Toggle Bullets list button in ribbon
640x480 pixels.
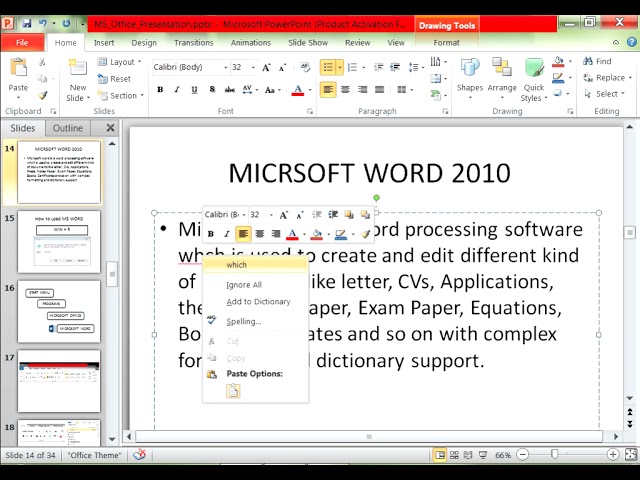(x=328, y=67)
